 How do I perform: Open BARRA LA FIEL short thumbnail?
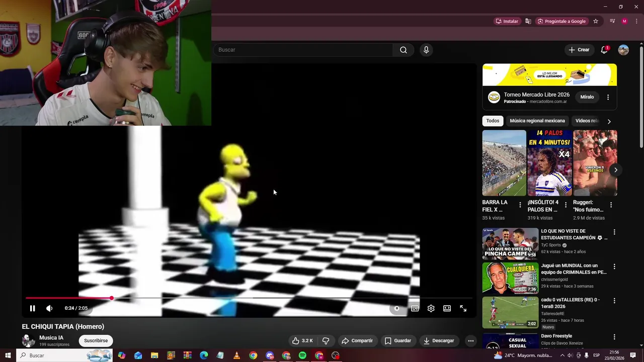[504, 163]
